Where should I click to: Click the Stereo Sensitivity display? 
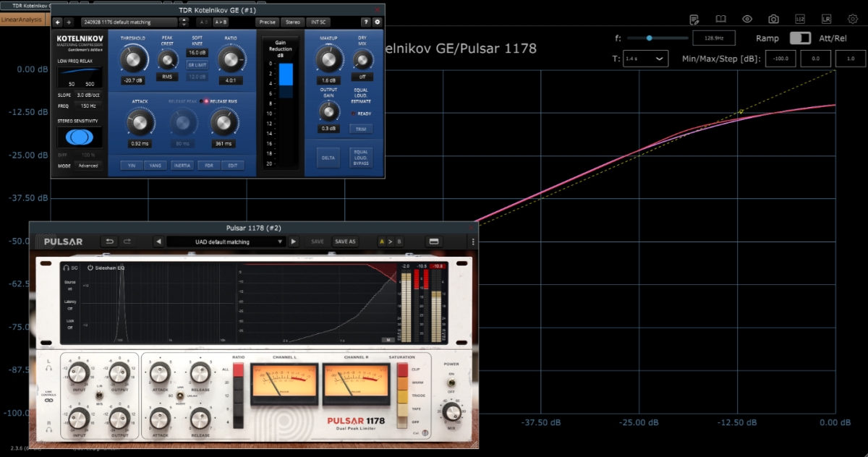(x=80, y=137)
